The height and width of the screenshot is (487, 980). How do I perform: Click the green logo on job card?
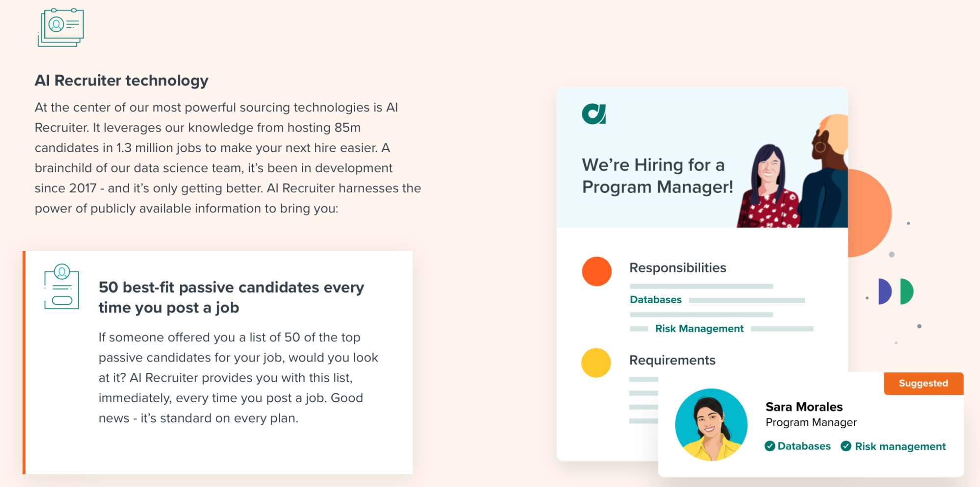point(594,114)
